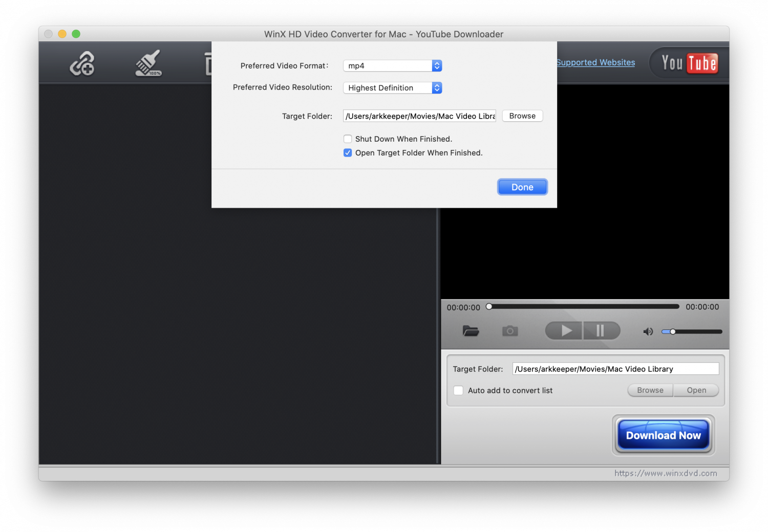This screenshot has height=532, width=768.
Task: Pause the video preview
Action: pos(602,331)
